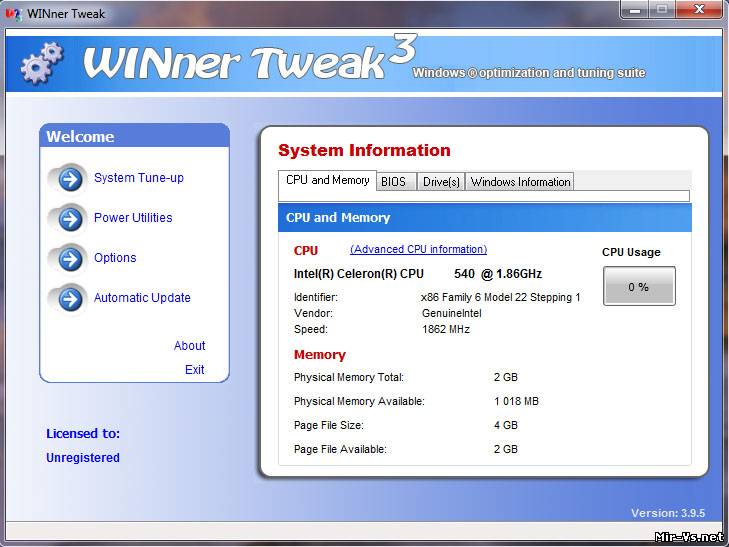This screenshot has height=547, width=729.
Task: Hit the arrow icon beside Automatic Update
Action: point(69,298)
